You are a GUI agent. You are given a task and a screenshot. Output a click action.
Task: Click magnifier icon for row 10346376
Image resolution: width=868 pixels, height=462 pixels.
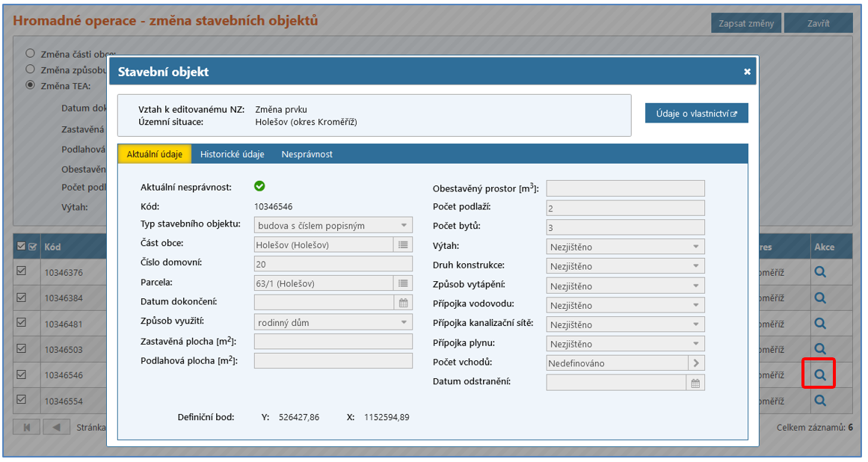coord(820,273)
